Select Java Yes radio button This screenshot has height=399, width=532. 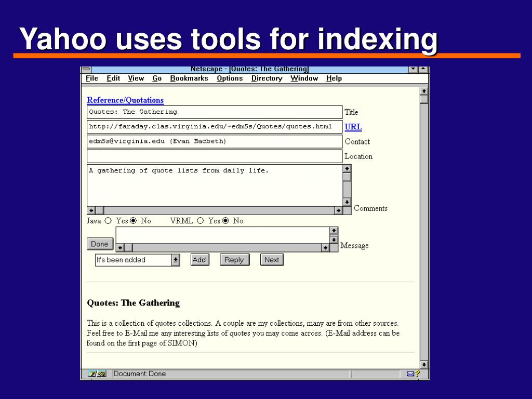(108, 220)
